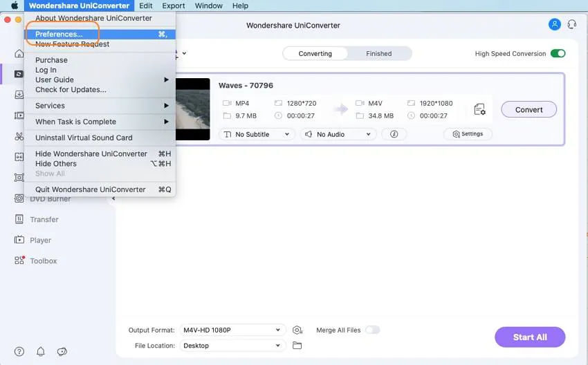The height and width of the screenshot is (365, 588).
Task: Open the No Audio dropdown
Action: [338, 134]
